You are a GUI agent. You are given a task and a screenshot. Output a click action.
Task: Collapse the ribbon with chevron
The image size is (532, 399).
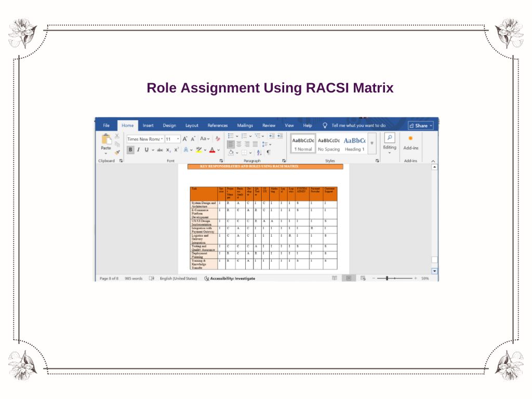pyautogui.click(x=433, y=161)
